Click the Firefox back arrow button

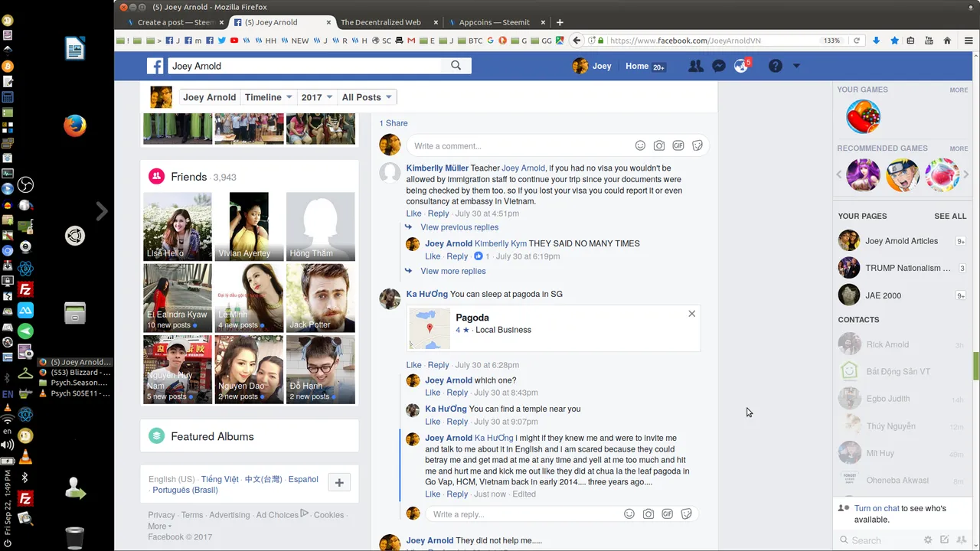coord(577,41)
